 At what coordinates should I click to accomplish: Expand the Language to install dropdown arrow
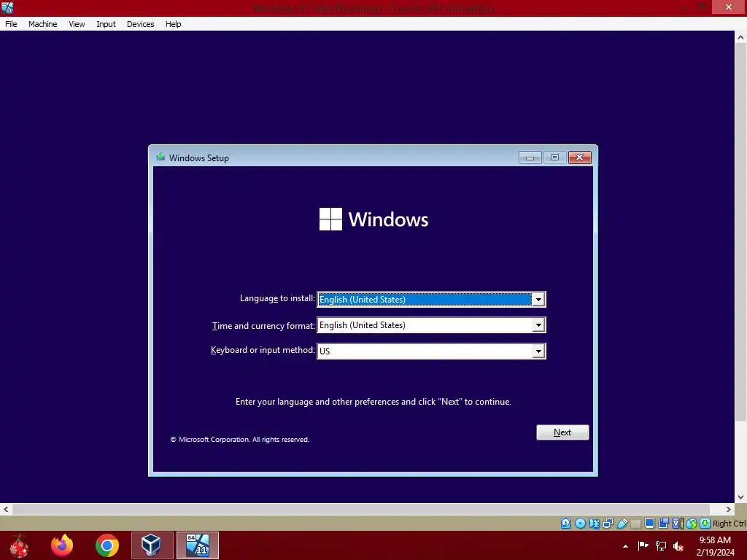[538, 300]
